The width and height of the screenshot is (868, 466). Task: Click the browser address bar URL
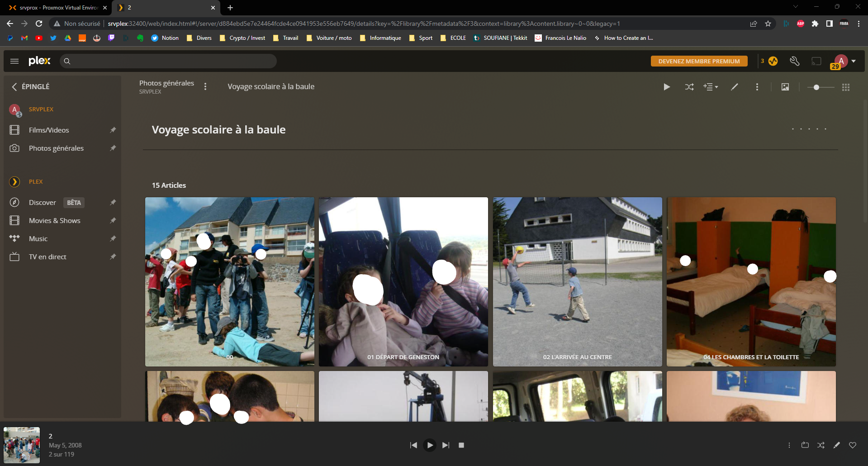[x=364, y=24]
